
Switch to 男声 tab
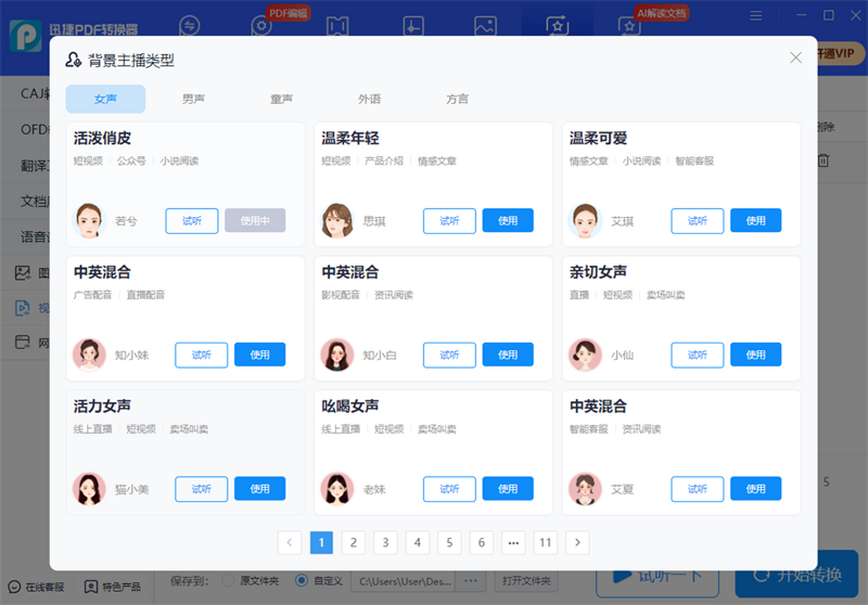coord(193,99)
